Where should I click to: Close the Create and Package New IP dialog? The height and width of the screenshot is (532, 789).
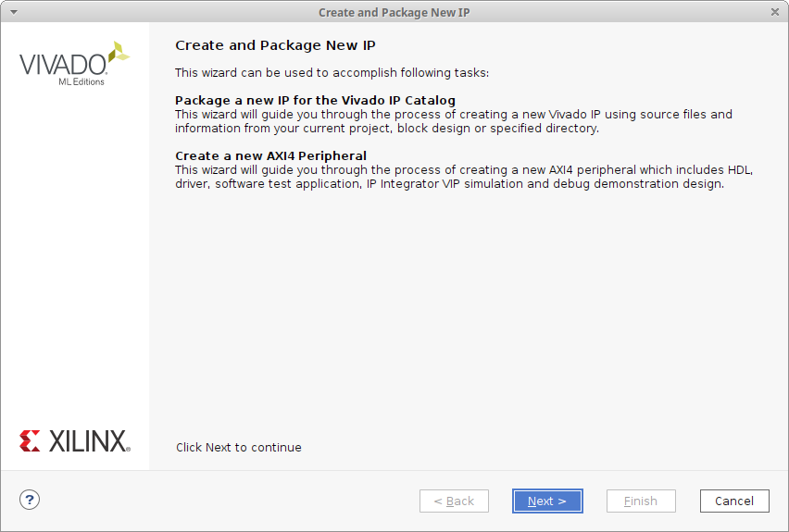(775, 11)
